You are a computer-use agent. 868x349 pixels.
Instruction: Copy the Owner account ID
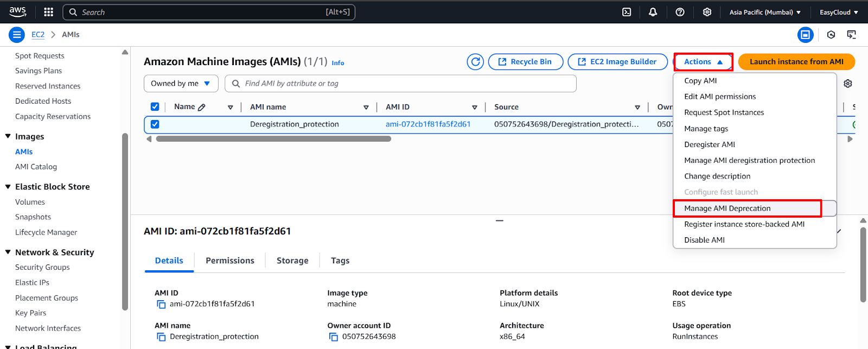pos(334,337)
